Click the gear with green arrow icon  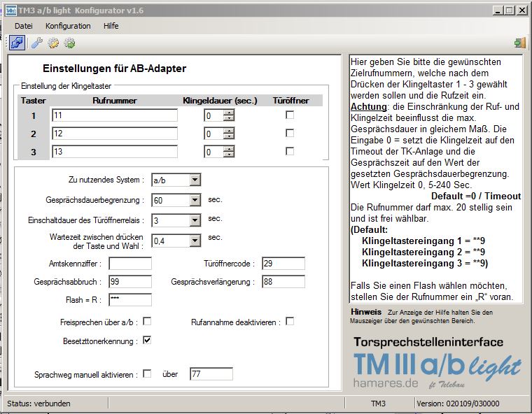[69, 43]
